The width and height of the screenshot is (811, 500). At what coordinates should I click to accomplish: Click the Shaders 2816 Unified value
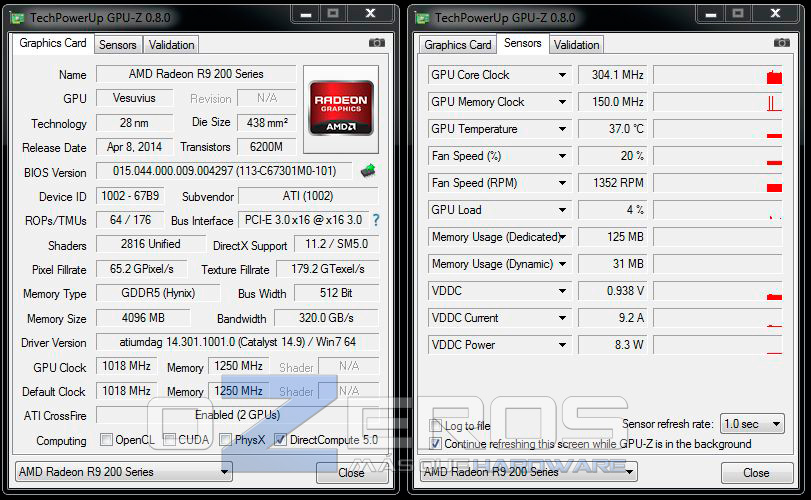[151, 244]
